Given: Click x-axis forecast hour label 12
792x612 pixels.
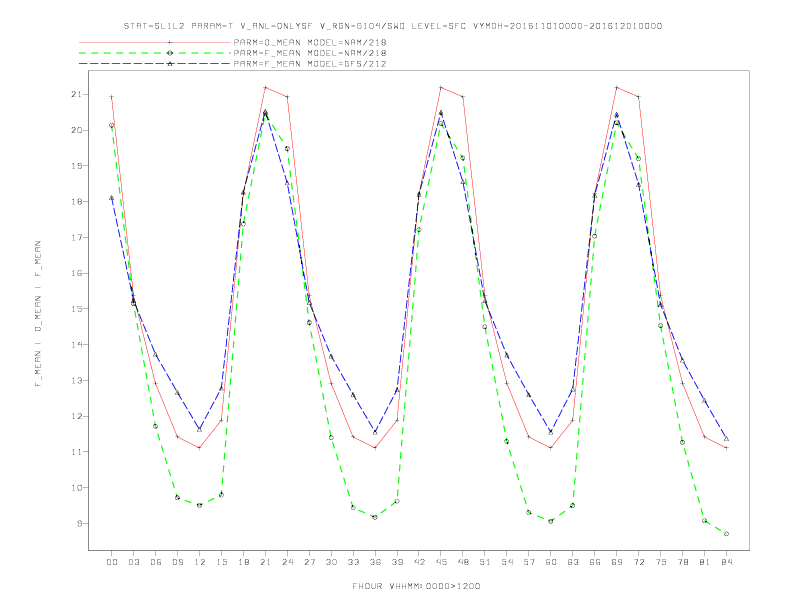Looking at the screenshot, I should point(200,562).
